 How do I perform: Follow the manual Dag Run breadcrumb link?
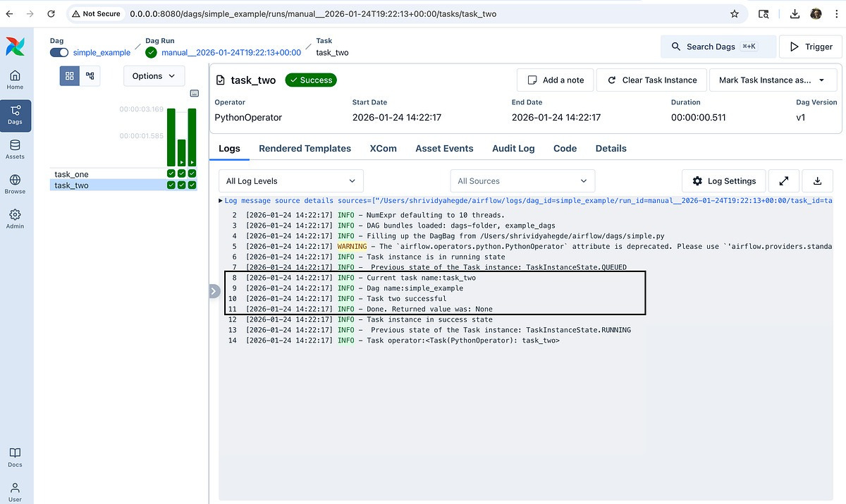tap(231, 52)
